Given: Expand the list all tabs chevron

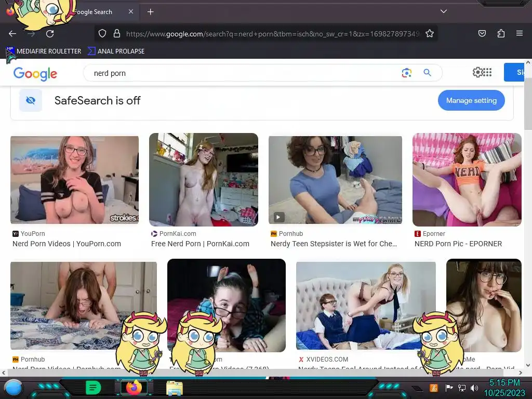Looking at the screenshot, I should coord(444,11).
